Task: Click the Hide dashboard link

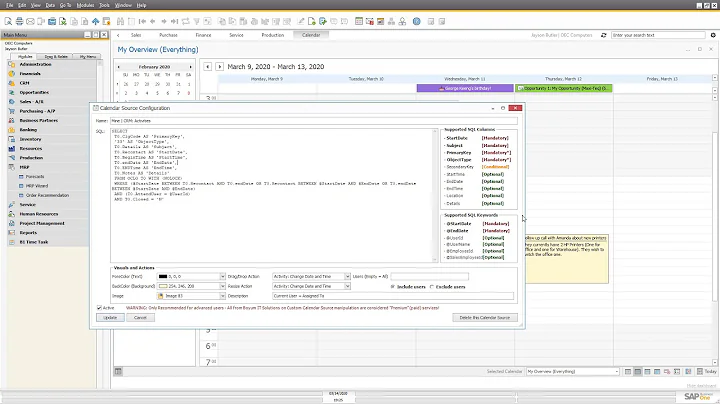Action: [701, 386]
